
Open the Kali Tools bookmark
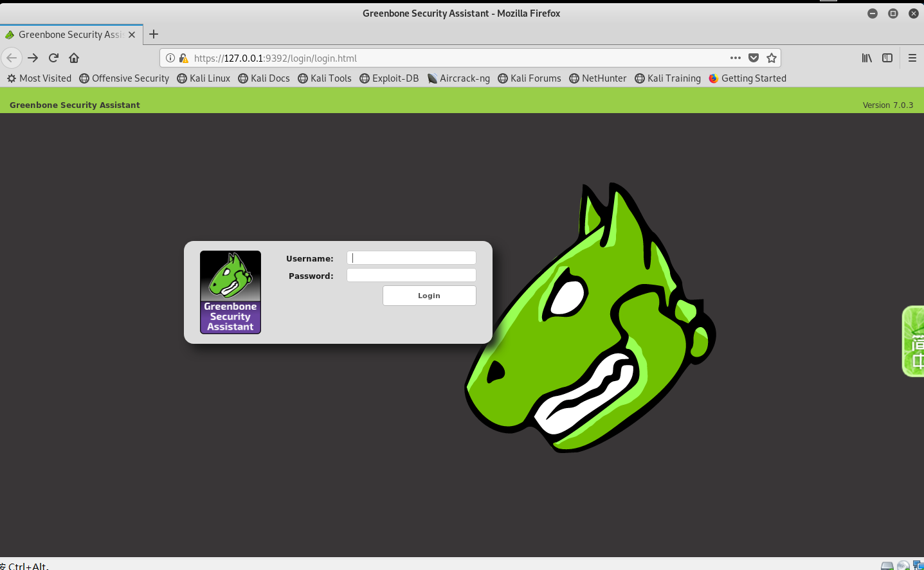pos(325,78)
